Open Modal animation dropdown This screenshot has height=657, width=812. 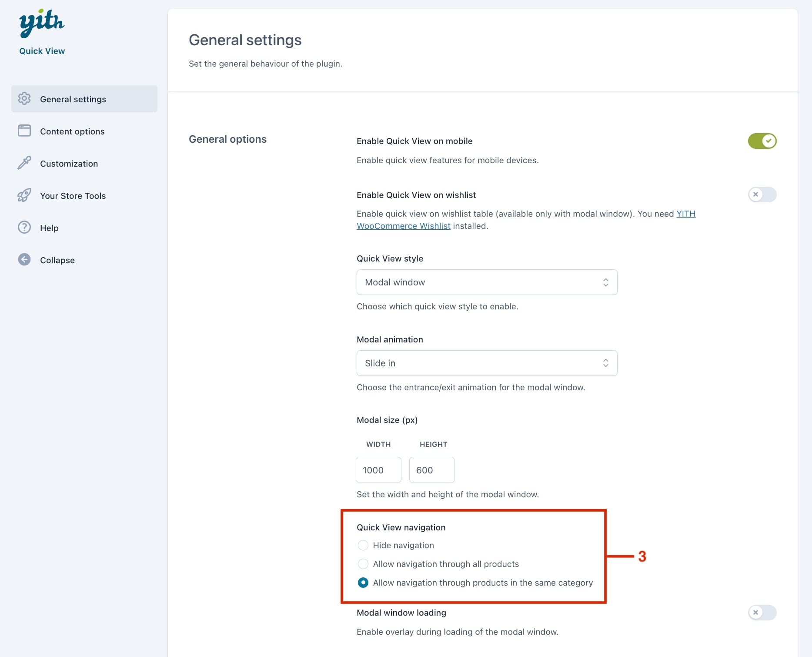click(x=487, y=363)
